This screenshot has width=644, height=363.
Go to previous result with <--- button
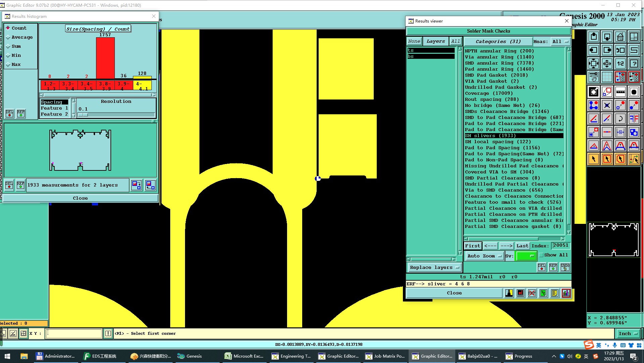tap(490, 246)
